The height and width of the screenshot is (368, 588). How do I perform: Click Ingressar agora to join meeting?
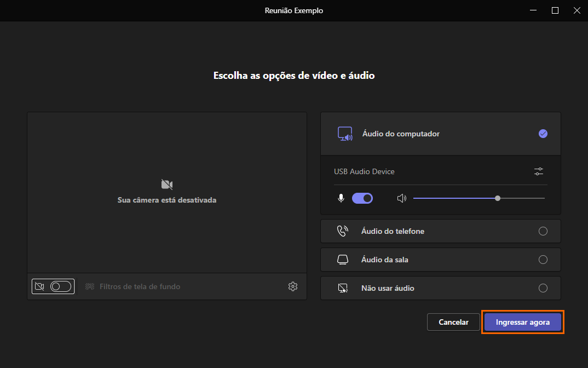pyautogui.click(x=523, y=322)
